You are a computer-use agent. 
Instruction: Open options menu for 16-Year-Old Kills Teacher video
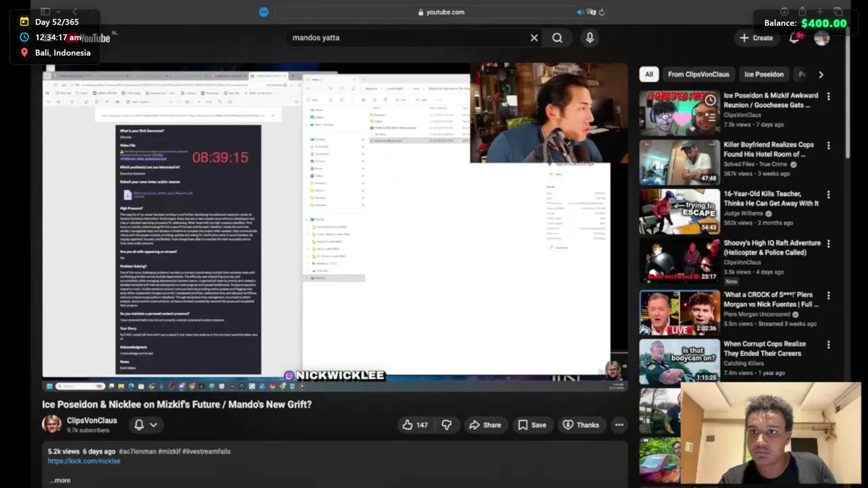pyautogui.click(x=828, y=195)
